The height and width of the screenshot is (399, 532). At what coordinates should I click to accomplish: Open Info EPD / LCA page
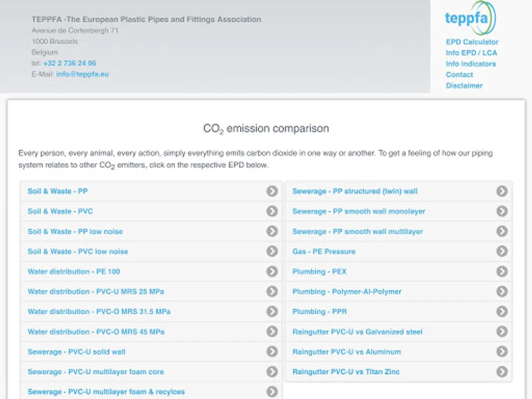[471, 53]
